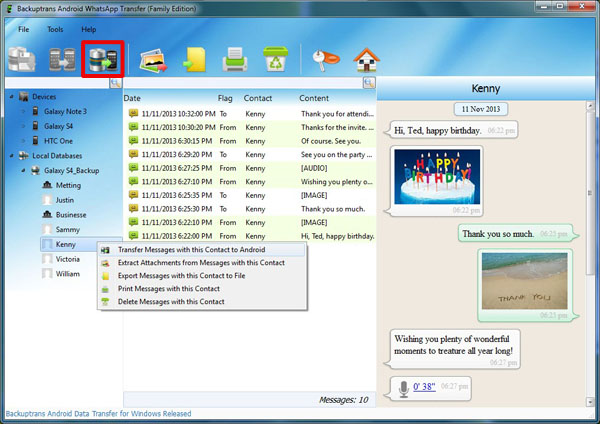Select the 'Wishing you plenty' message row
This screenshot has width=600, height=424.
[x=250, y=182]
